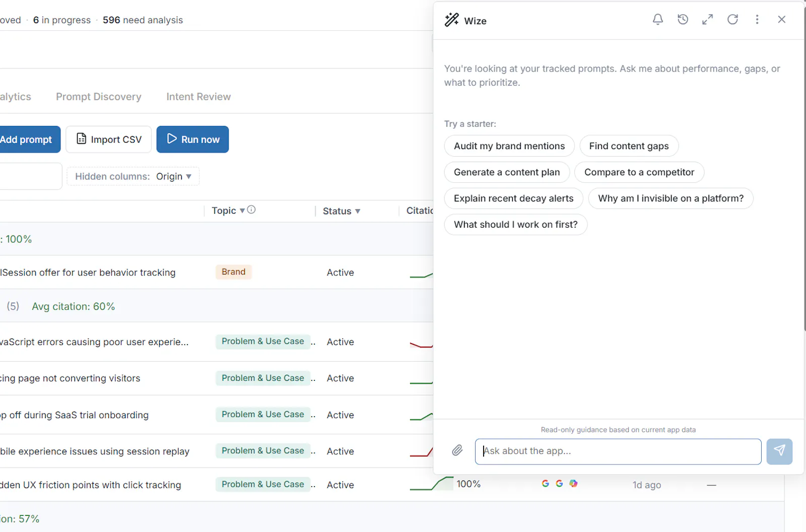Click the Brand topic tag
The height and width of the screenshot is (532, 806).
point(234,272)
